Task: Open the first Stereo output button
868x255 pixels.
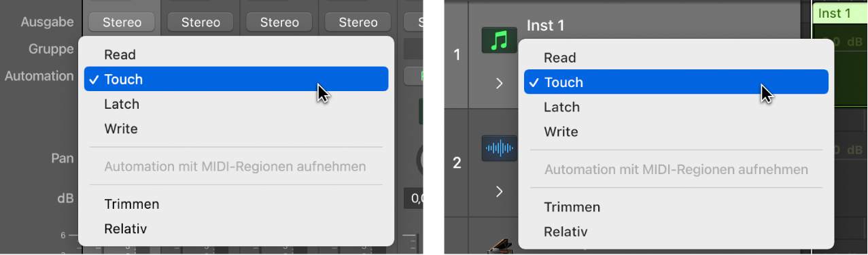Action: coord(122,22)
